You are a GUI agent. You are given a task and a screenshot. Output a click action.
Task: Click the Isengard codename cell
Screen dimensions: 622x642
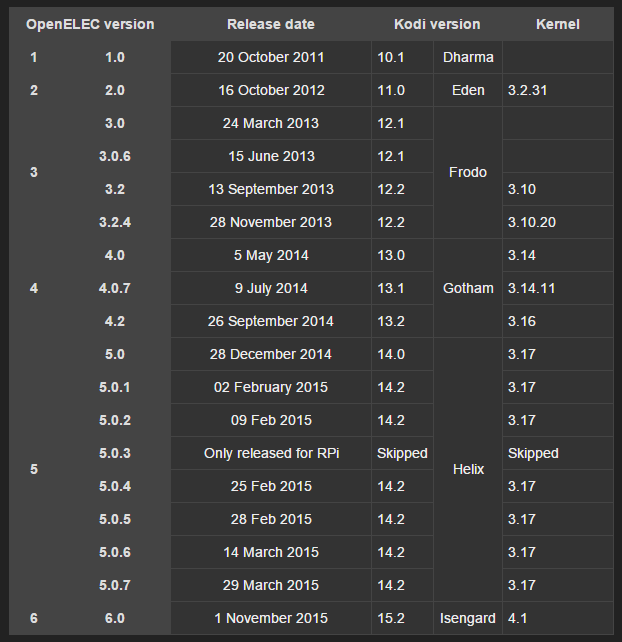468,618
